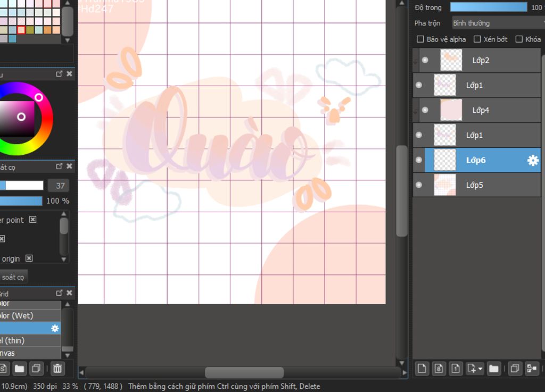Enable Xén bớt clipping checkbox
The height and width of the screenshot is (392, 545).
tap(477, 39)
